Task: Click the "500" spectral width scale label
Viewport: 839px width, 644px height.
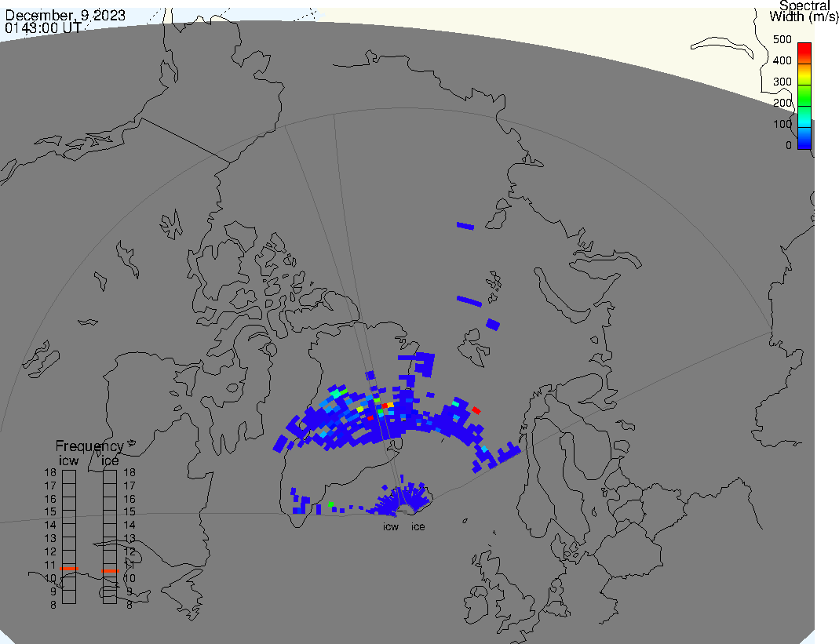Action: tap(782, 39)
